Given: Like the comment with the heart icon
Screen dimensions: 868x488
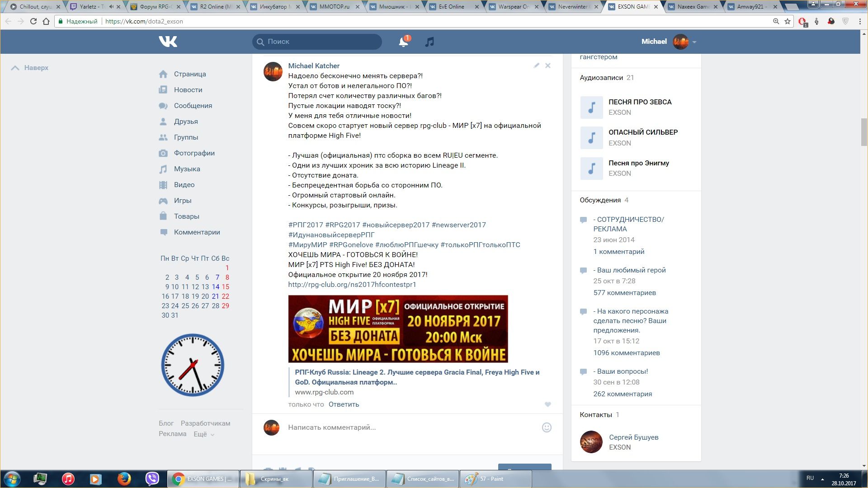Looking at the screenshot, I should [x=547, y=404].
